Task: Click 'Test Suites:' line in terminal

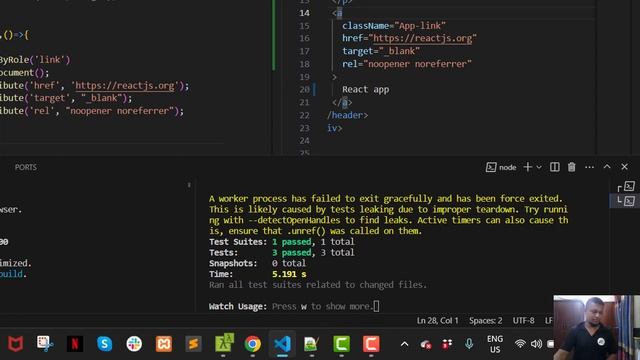Action: tap(282, 242)
